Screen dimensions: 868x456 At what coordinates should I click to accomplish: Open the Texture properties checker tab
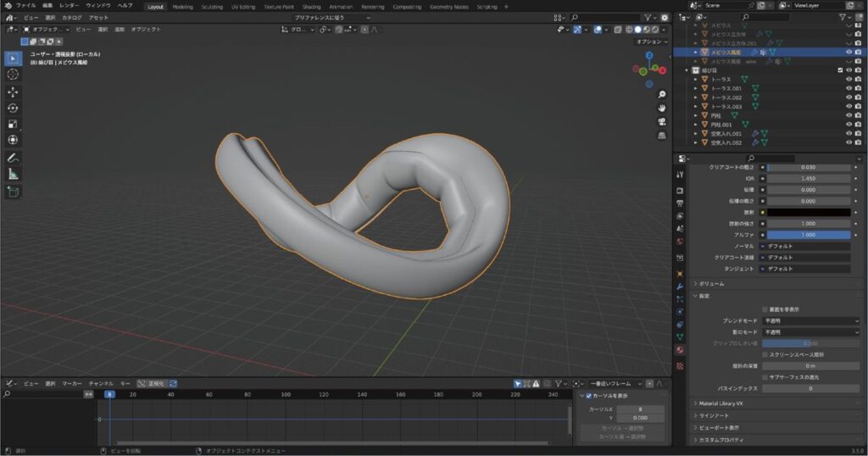pyautogui.click(x=680, y=366)
